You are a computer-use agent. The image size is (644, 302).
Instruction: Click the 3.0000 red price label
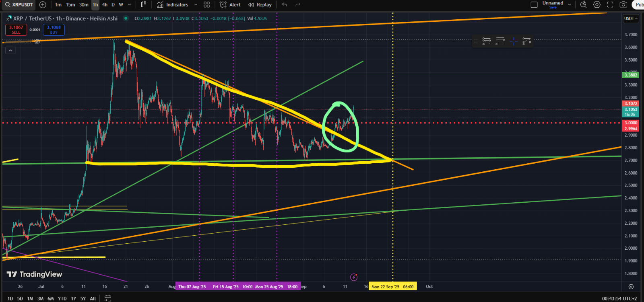631,123
